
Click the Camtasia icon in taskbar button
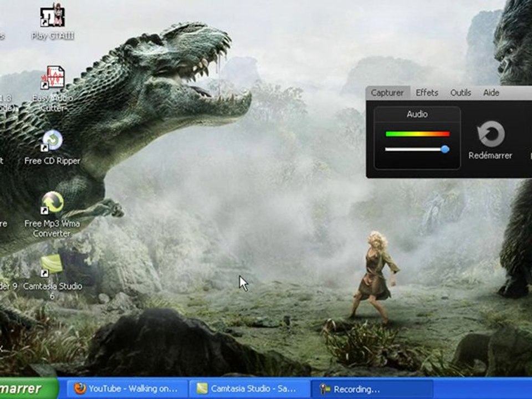tap(202, 388)
